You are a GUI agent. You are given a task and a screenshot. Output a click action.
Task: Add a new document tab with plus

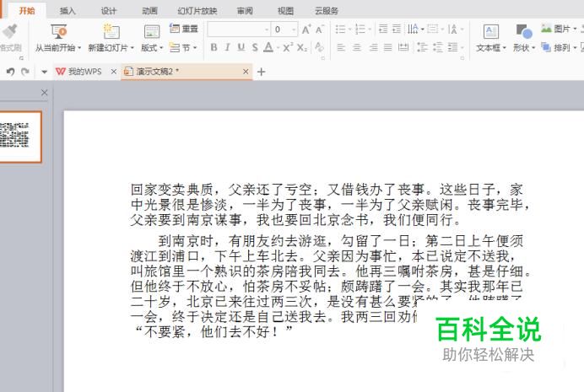point(261,72)
